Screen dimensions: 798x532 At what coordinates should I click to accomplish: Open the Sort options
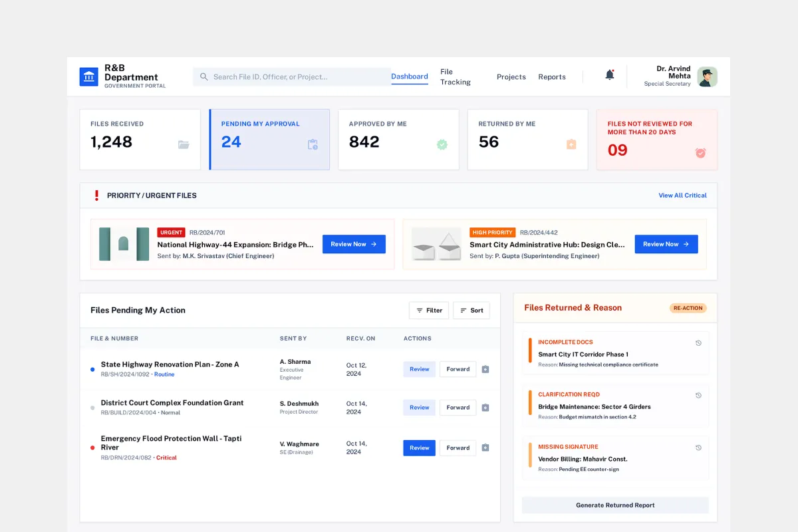pyautogui.click(x=471, y=310)
